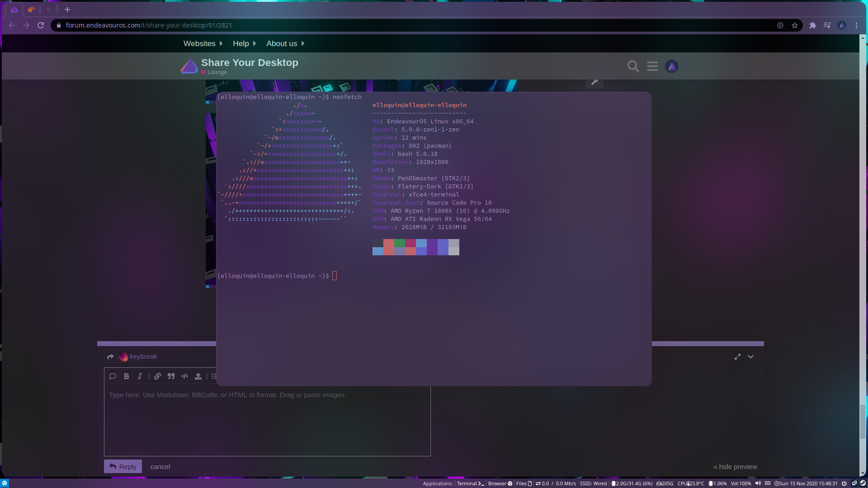Insert preformatted code with the code icon
The height and width of the screenshot is (488, 868).
(x=184, y=376)
